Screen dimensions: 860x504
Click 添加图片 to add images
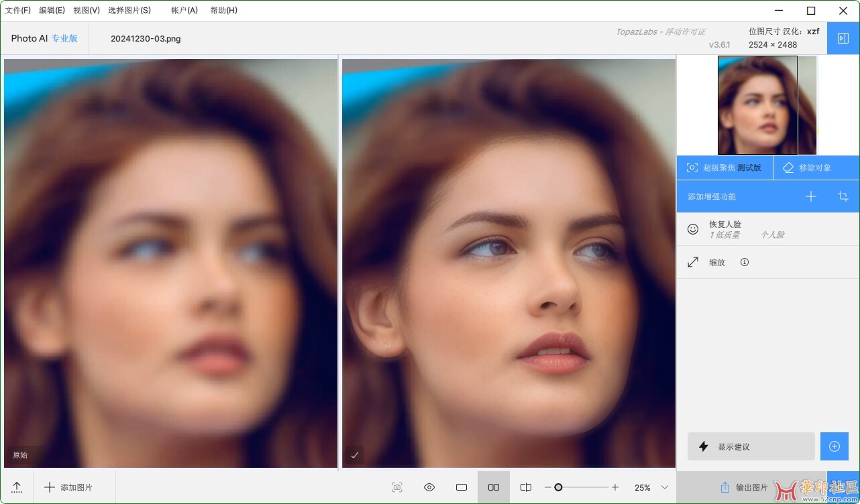[68, 487]
